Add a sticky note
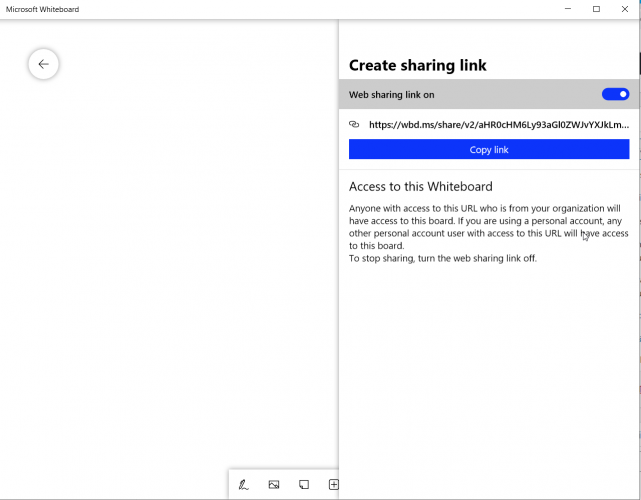The width and height of the screenshot is (641, 500). pos(304,485)
